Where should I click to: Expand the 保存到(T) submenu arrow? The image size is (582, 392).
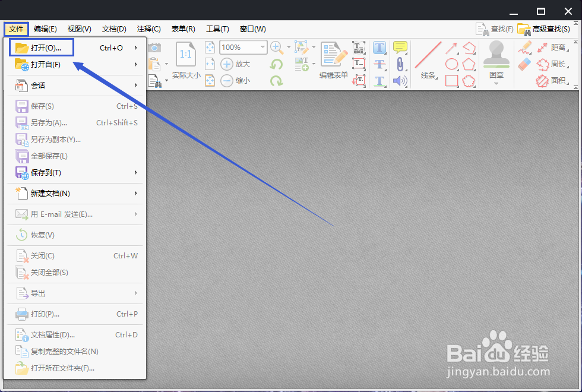[x=136, y=173]
